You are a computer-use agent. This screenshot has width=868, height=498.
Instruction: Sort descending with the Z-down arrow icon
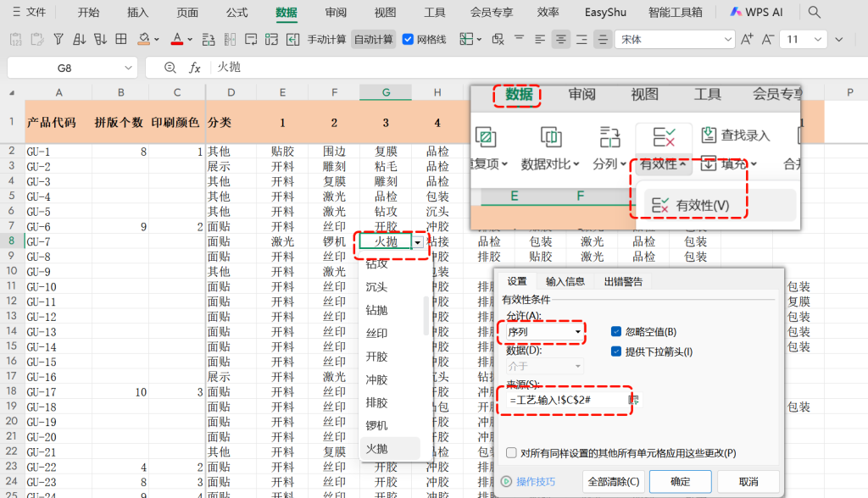(100, 39)
